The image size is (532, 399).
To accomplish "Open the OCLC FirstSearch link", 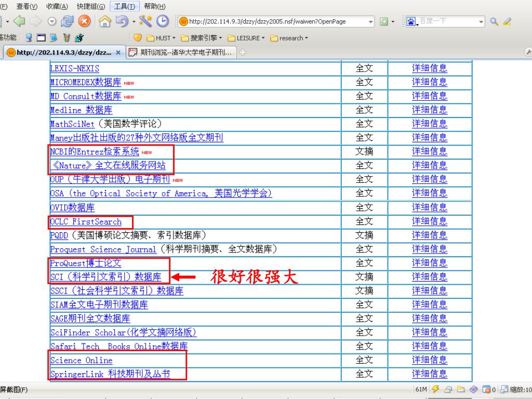I will (x=86, y=222).
